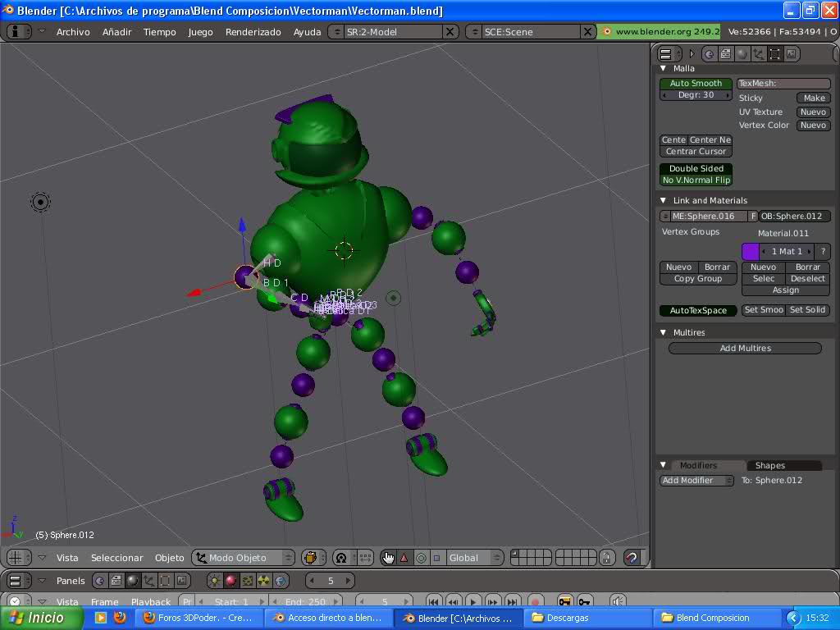Open the Añadir menu

116,32
